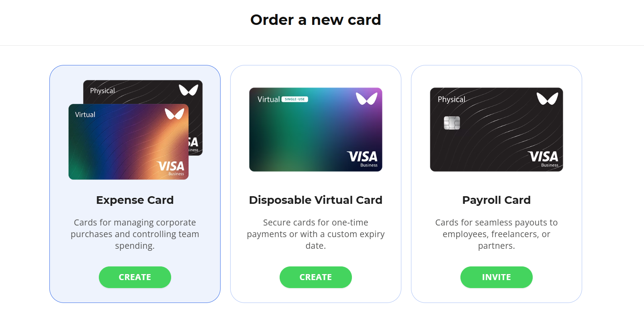
Task: Click butterfly logo on Disposable Virtual card
Action: tap(367, 98)
